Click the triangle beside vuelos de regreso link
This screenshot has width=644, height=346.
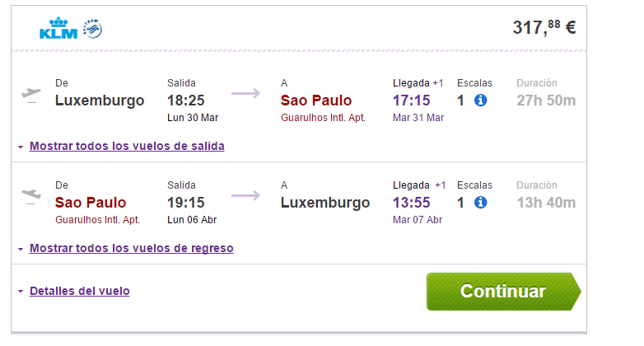click(21, 249)
